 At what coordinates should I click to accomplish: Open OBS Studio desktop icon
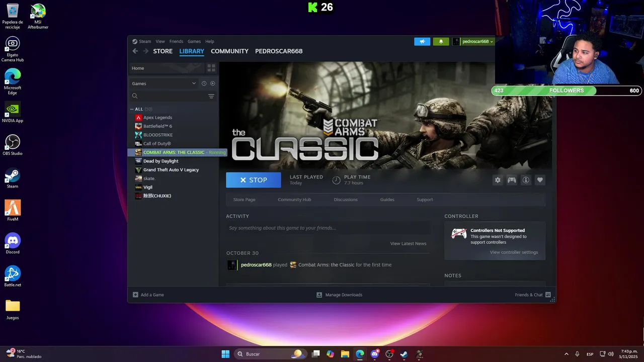point(13,145)
